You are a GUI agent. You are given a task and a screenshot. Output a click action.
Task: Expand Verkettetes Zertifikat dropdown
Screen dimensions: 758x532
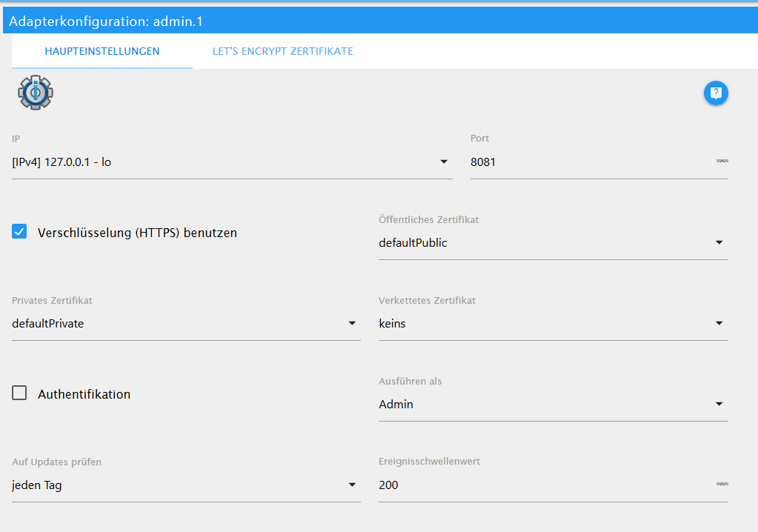tap(719, 323)
